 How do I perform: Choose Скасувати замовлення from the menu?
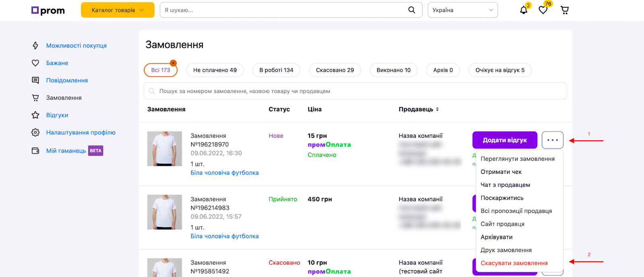[514, 263]
